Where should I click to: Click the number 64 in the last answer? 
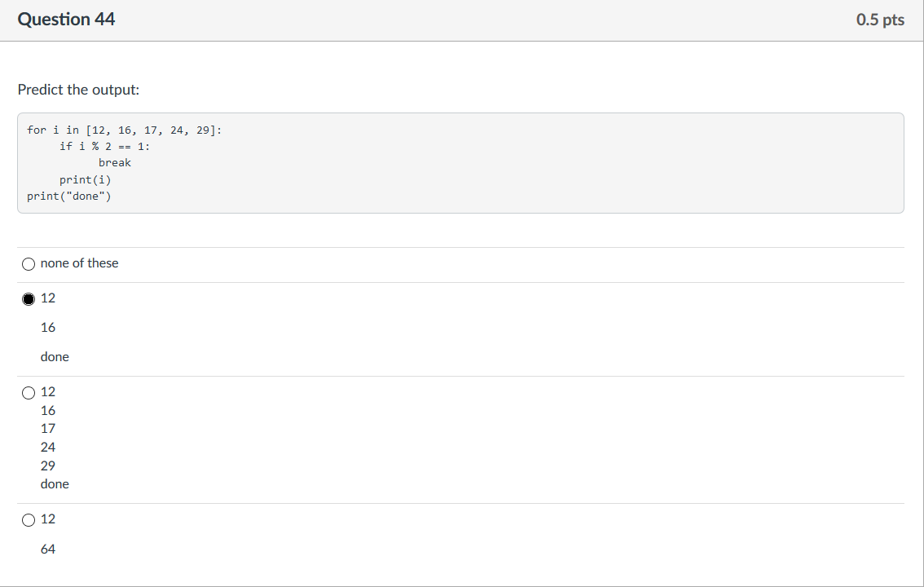point(48,549)
